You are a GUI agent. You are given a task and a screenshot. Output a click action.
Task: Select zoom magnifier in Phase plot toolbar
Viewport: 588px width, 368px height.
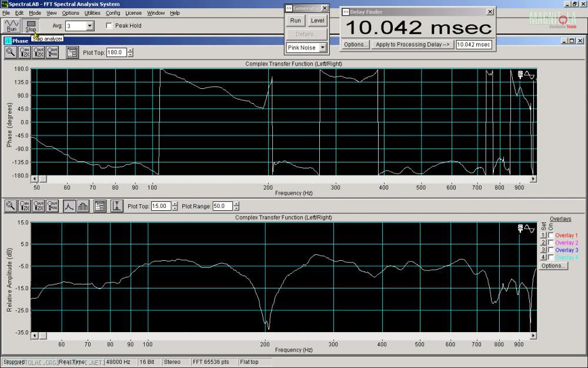pos(11,52)
